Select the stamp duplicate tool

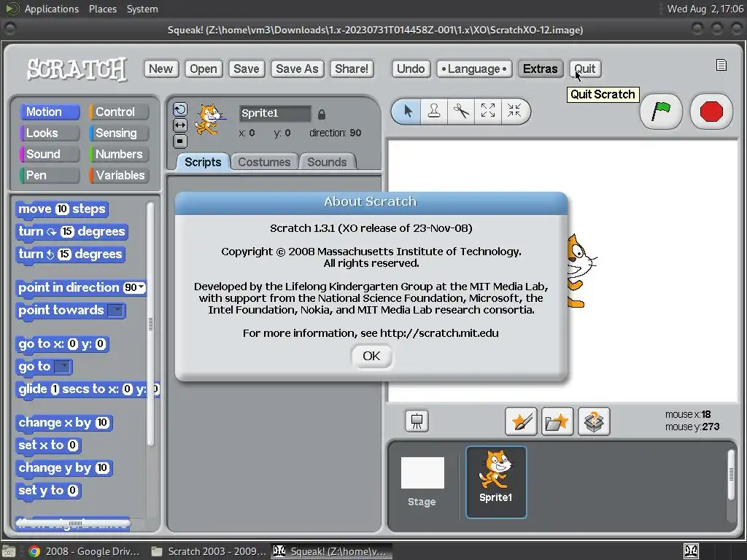(433, 112)
